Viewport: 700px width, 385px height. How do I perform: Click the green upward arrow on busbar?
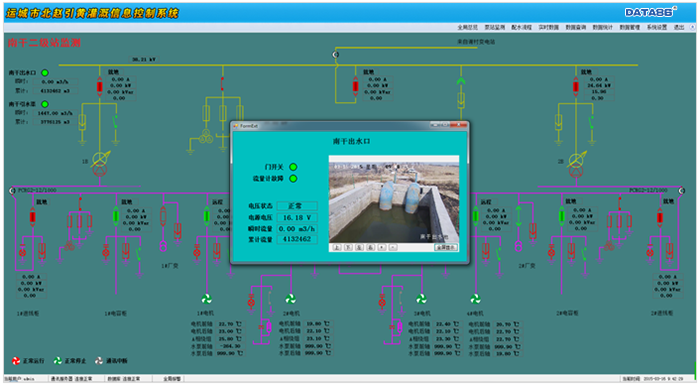[x=461, y=81]
